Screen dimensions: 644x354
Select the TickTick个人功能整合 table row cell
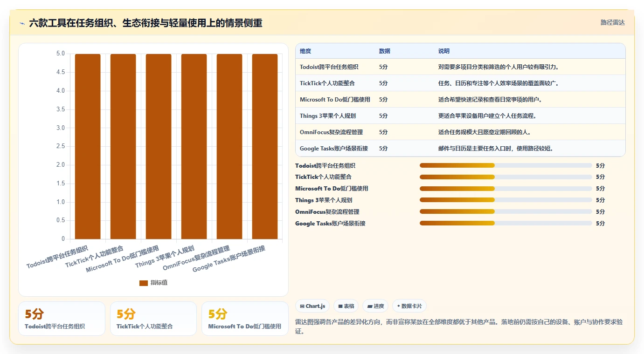click(x=327, y=83)
